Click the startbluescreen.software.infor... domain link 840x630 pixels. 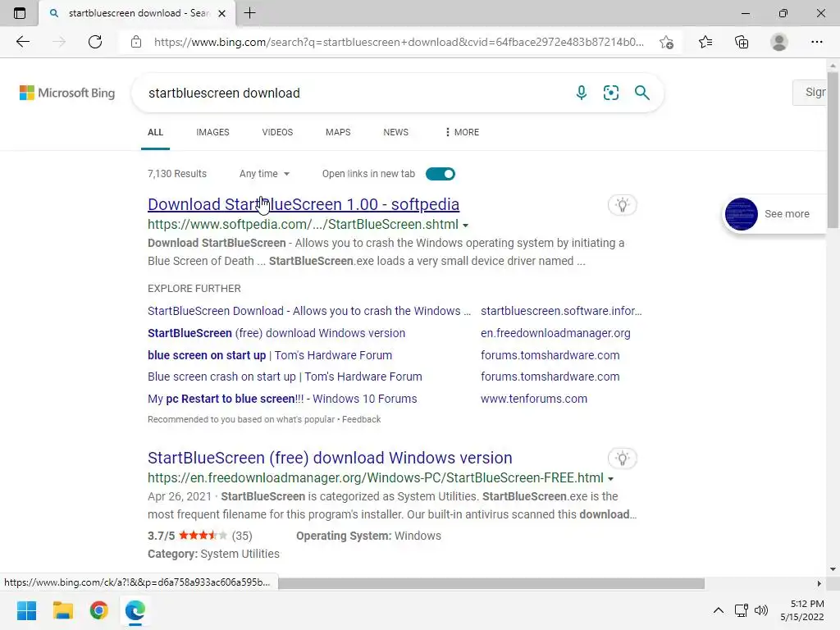[561, 311]
